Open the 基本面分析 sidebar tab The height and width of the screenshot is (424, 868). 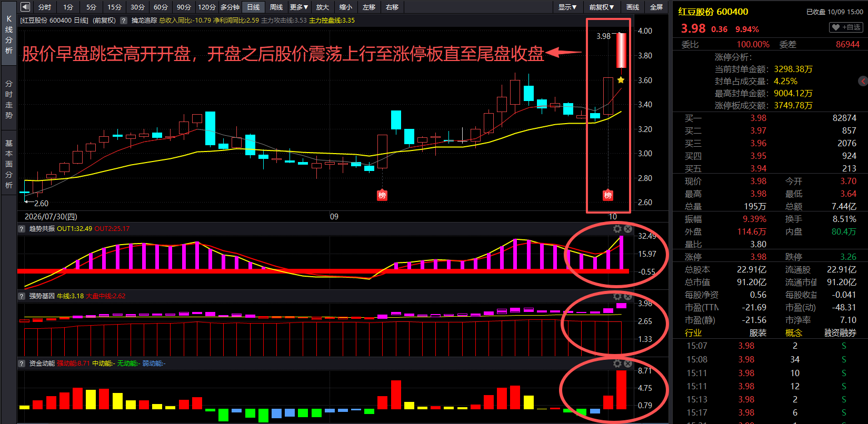click(9, 164)
